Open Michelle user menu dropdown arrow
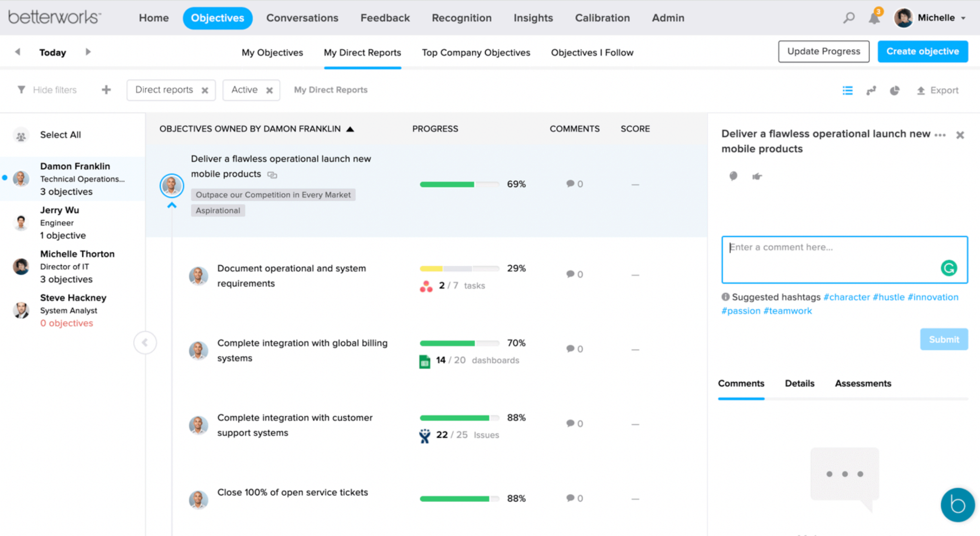This screenshot has width=980, height=536. (963, 18)
